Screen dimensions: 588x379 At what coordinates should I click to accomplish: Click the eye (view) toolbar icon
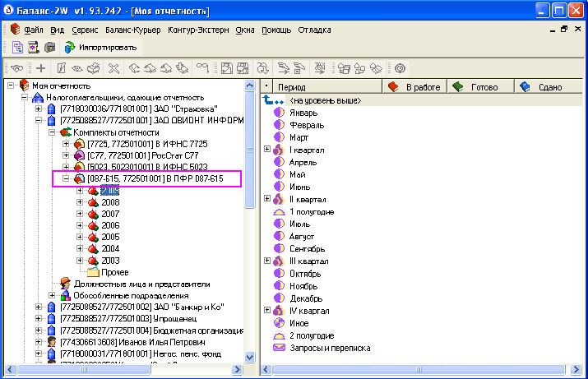click(x=77, y=68)
